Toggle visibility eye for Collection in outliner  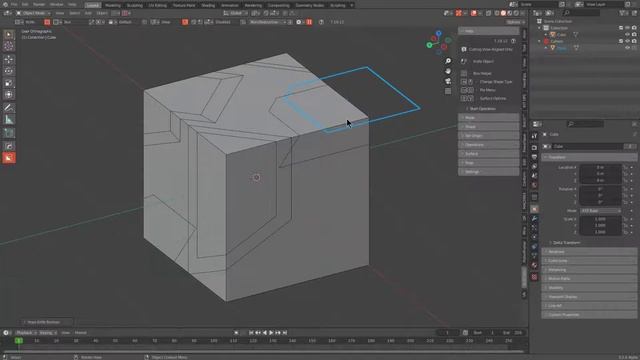[627, 28]
